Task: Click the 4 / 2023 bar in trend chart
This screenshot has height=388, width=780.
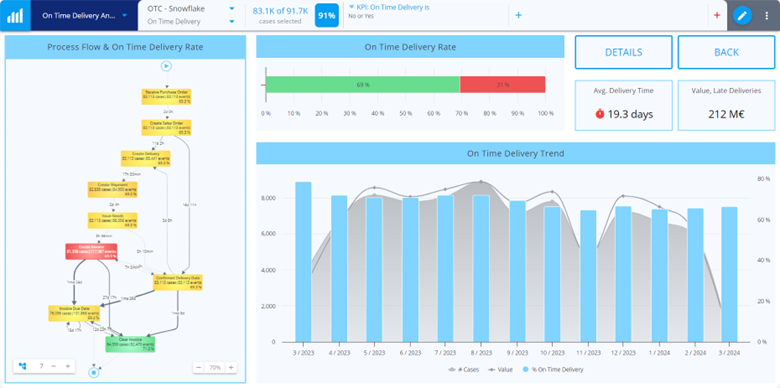Action: pos(339,269)
